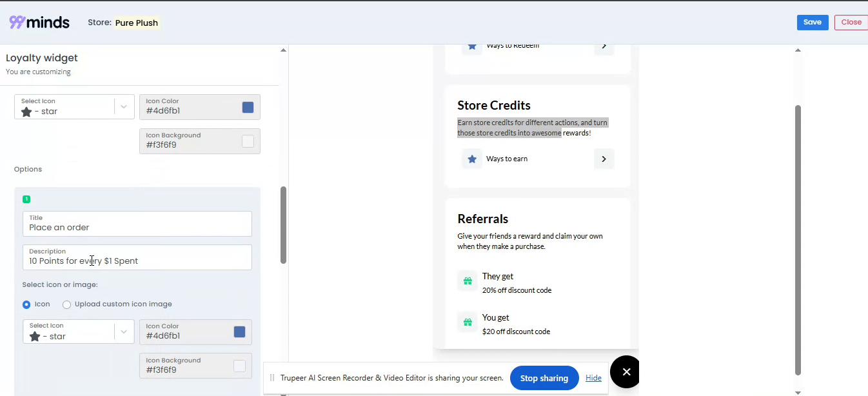Click the preview pane scrollbar thumb
868x396 pixels.
pyautogui.click(x=798, y=240)
